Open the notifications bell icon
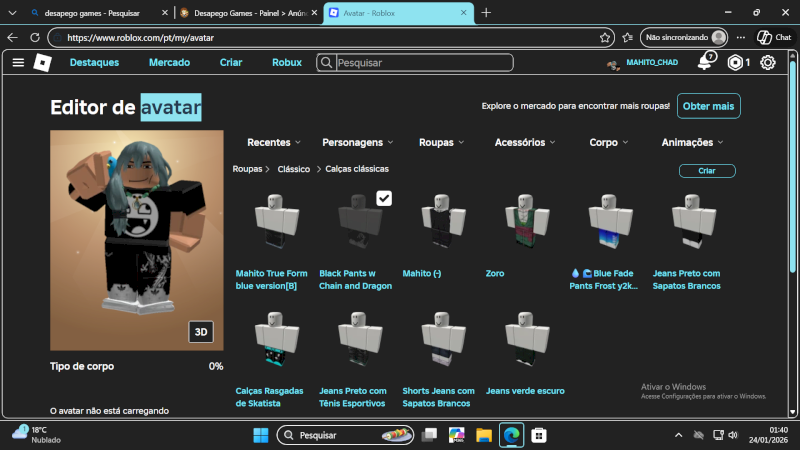Image resolution: width=800 pixels, height=450 pixels. coord(705,62)
